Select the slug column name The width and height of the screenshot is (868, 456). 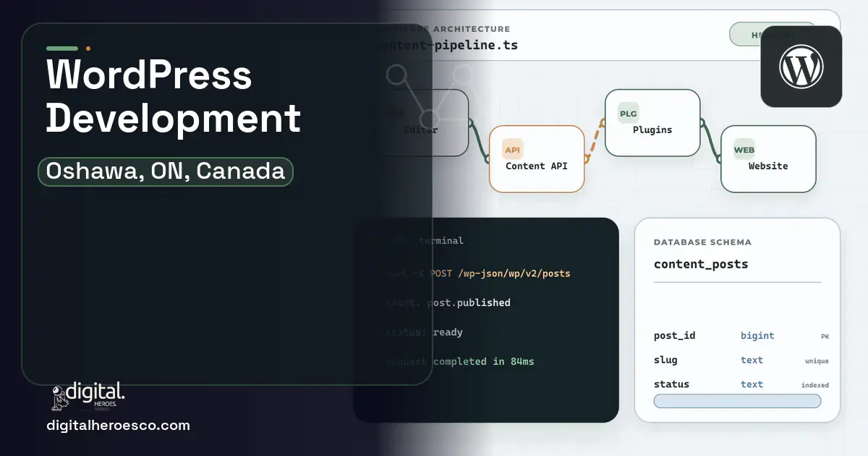665,360
